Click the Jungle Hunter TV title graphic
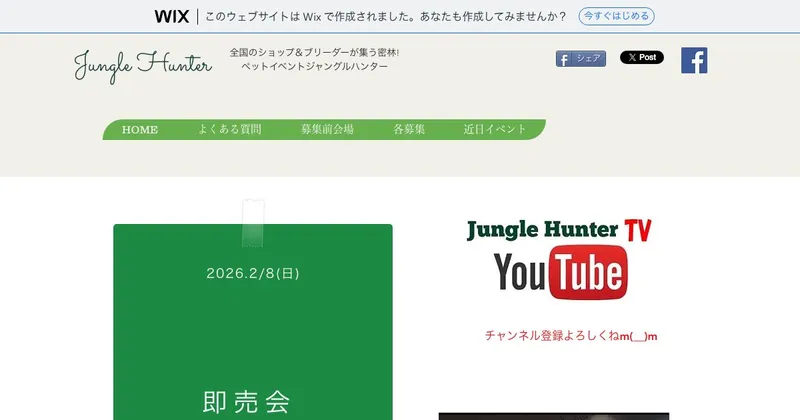 coord(559,230)
